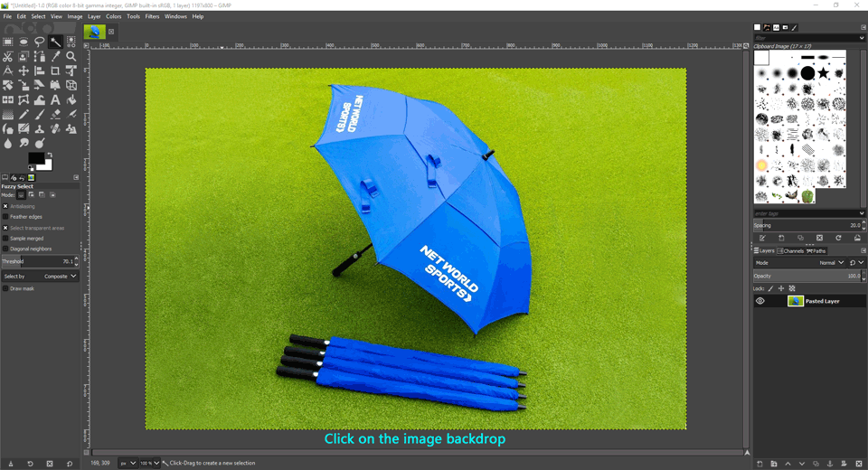Open the File menu
The width and height of the screenshot is (868, 470).
[7, 16]
